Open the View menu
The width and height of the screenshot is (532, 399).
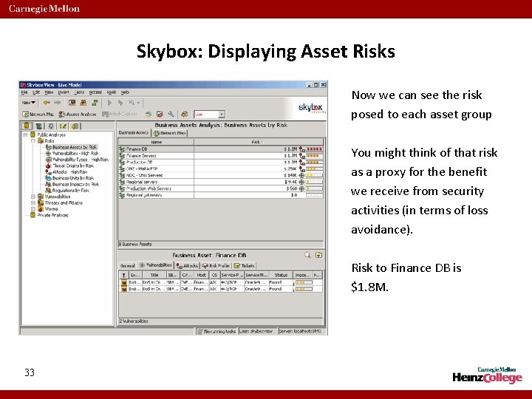(49, 92)
